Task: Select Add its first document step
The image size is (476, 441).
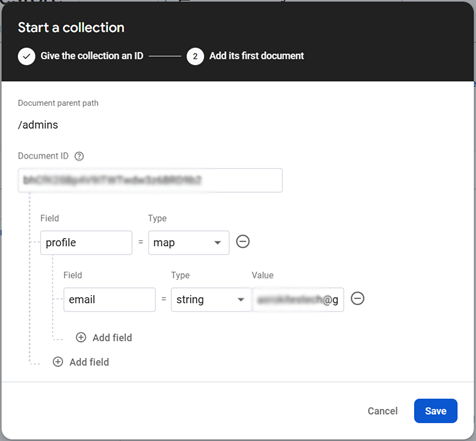Action: [256, 56]
